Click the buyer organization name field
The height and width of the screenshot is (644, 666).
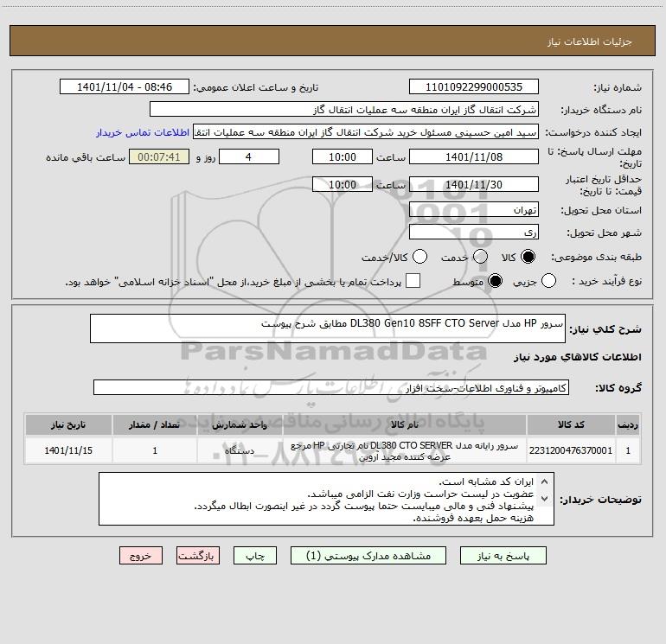tap(344, 110)
